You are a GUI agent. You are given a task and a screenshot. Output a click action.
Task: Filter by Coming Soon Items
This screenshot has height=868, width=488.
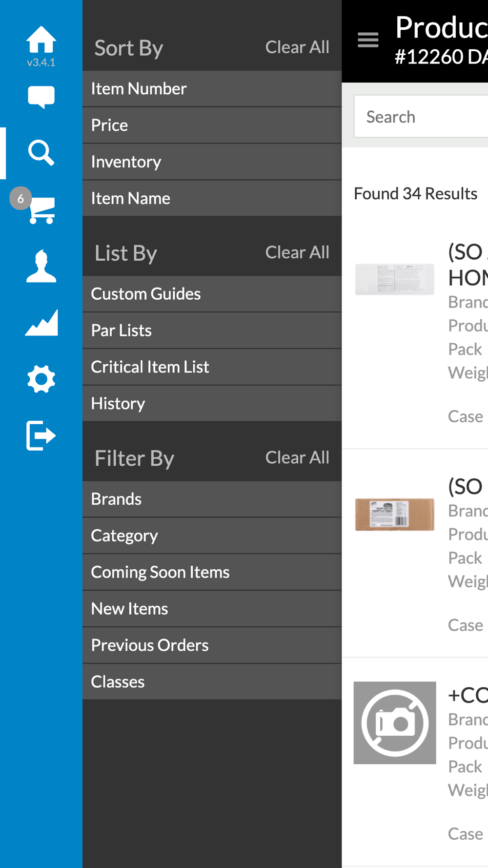212,572
